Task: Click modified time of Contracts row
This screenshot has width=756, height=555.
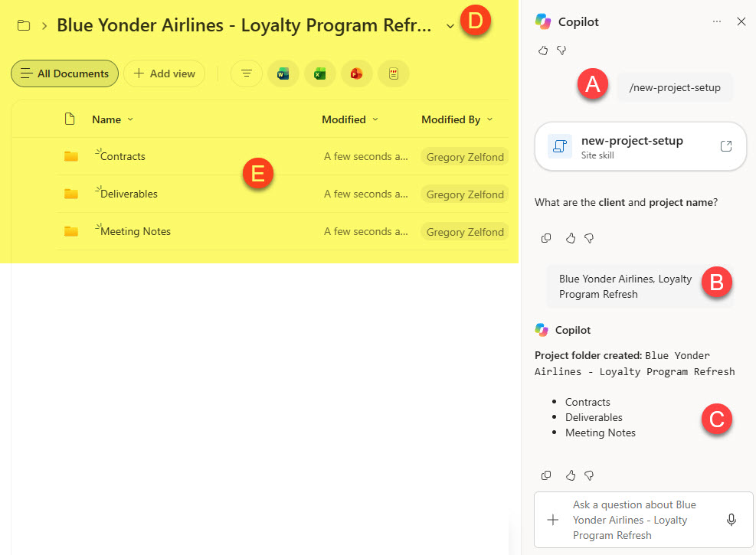Action: (366, 157)
